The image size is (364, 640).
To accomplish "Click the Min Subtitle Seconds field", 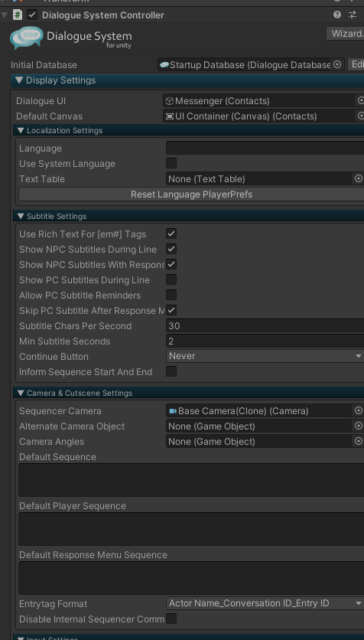I will (x=265, y=341).
